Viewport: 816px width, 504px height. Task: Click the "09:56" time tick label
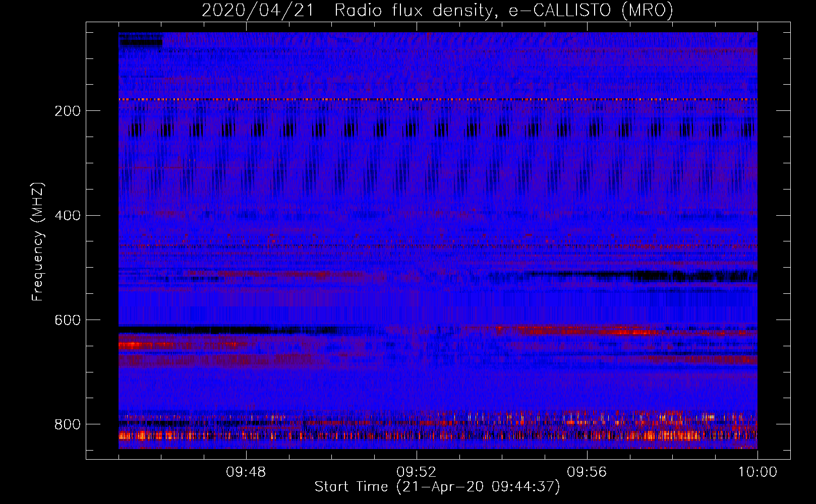tap(587, 472)
